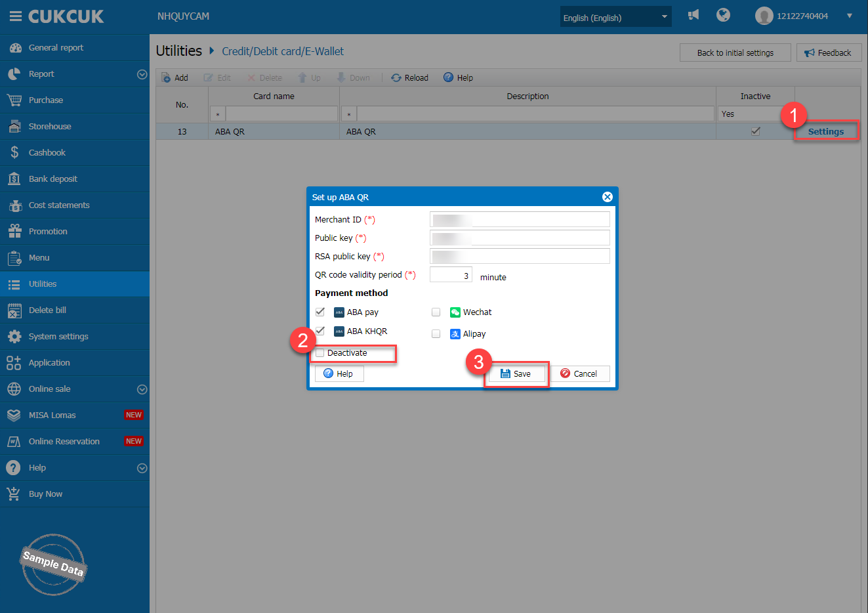Image resolution: width=868 pixels, height=613 pixels.
Task: Click the Cancel button in dialog
Action: [x=580, y=373]
